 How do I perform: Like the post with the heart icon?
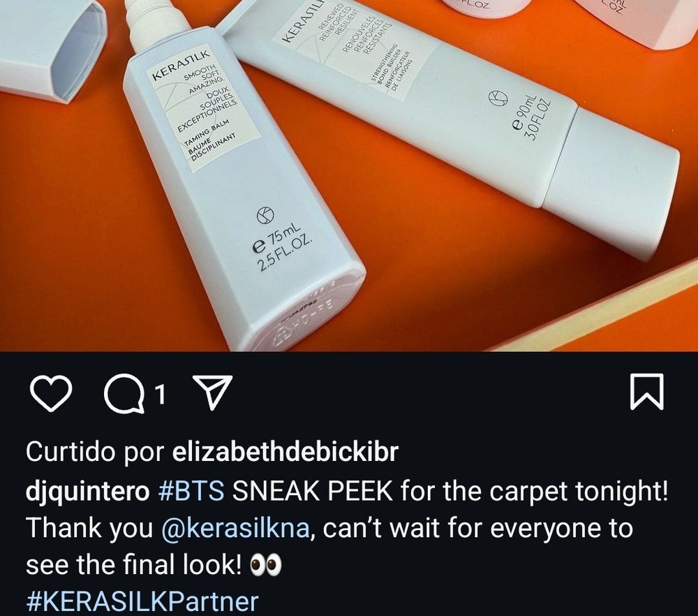coord(51,393)
